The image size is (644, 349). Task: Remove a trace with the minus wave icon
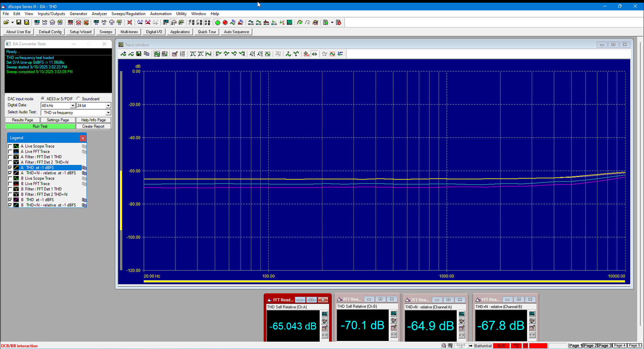[x=131, y=54]
